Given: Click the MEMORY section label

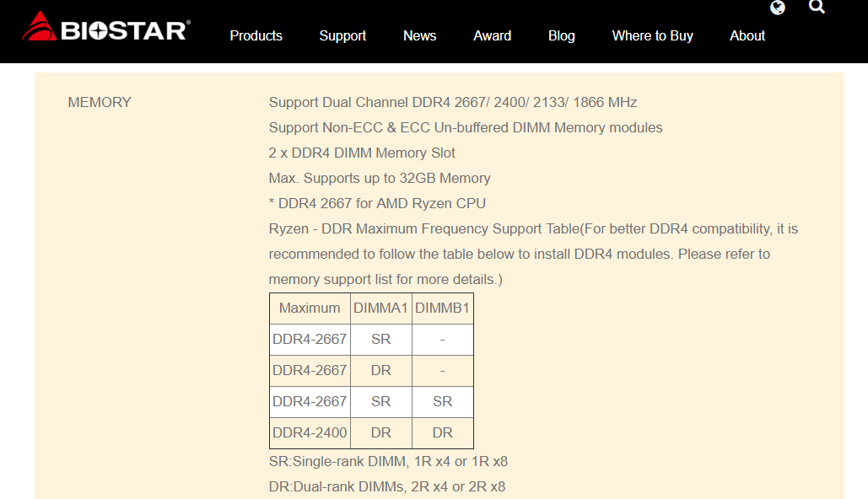Looking at the screenshot, I should coord(100,102).
